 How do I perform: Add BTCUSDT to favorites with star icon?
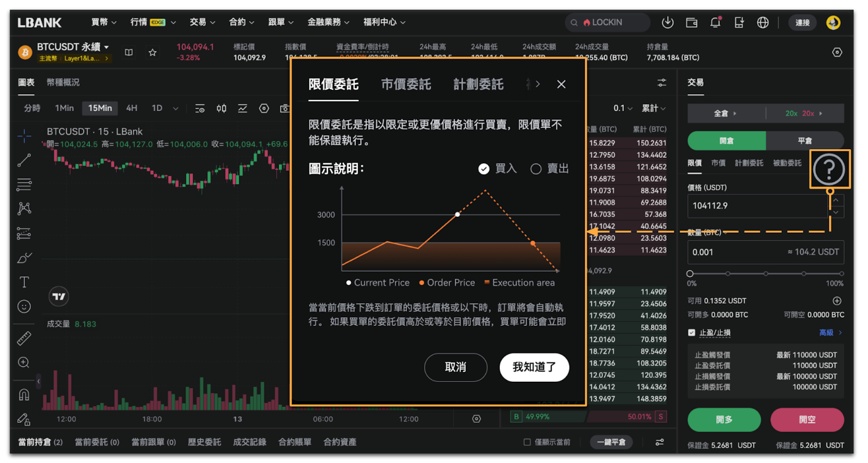pyautogui.click(x=152, y=53)
